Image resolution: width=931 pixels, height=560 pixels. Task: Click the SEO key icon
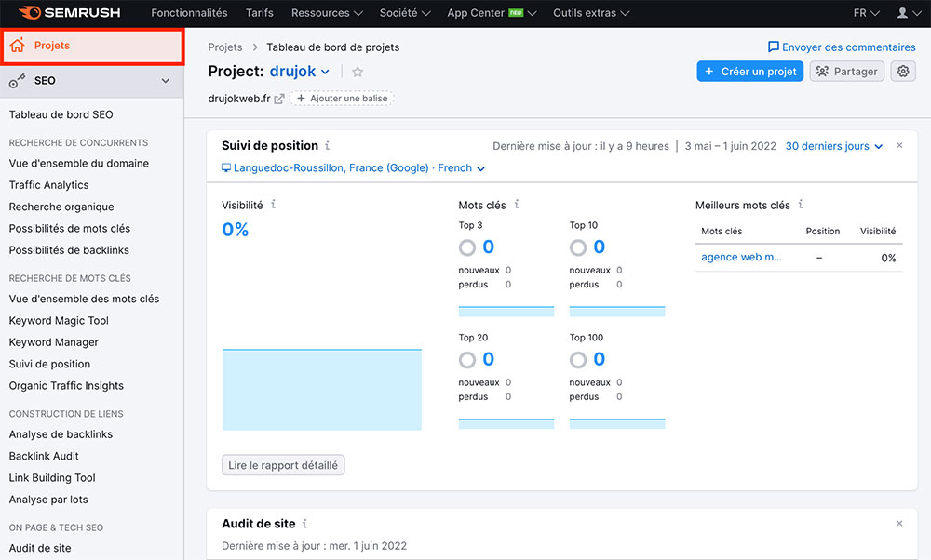[x=17, y=81]
